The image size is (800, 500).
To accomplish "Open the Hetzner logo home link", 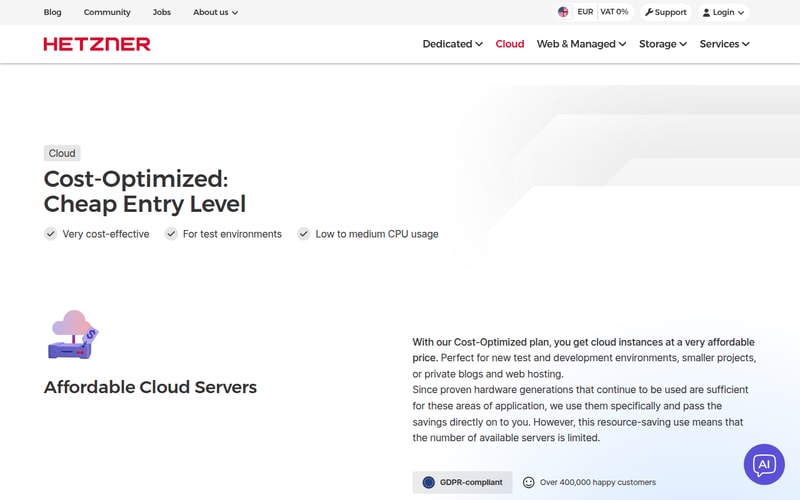I will 97,44.
